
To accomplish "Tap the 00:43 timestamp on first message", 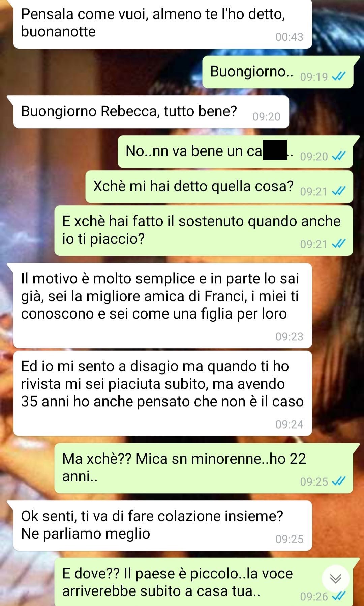I will tap(289, 37).
